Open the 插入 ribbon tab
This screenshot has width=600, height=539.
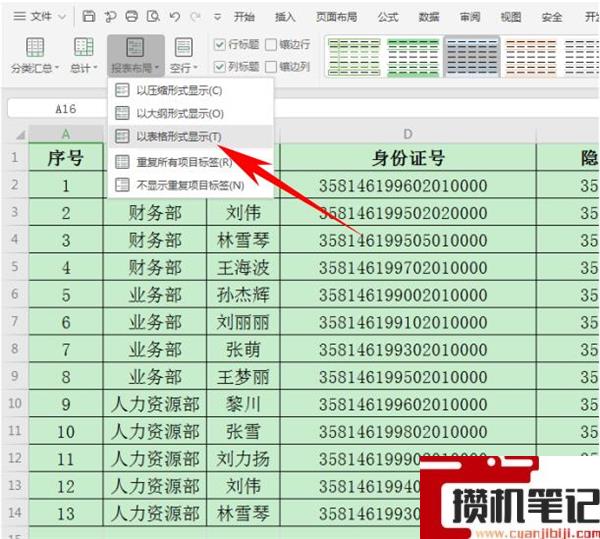pos(285,17)
